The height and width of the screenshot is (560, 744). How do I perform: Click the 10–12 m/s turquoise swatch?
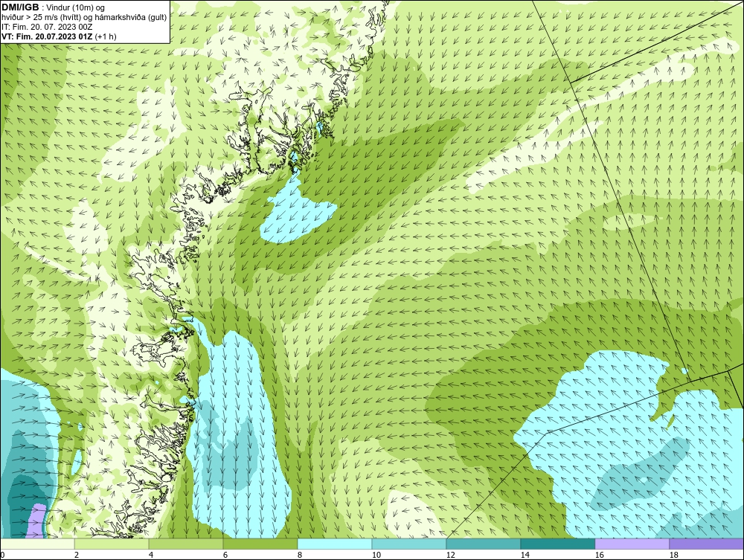[x=409, y=544]
